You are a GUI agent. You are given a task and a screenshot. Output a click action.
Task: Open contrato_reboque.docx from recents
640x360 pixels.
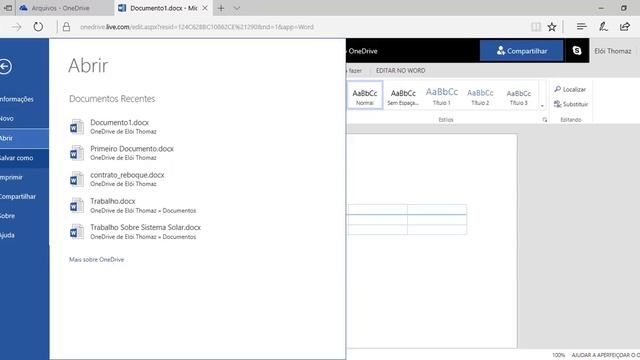point(127,175)
